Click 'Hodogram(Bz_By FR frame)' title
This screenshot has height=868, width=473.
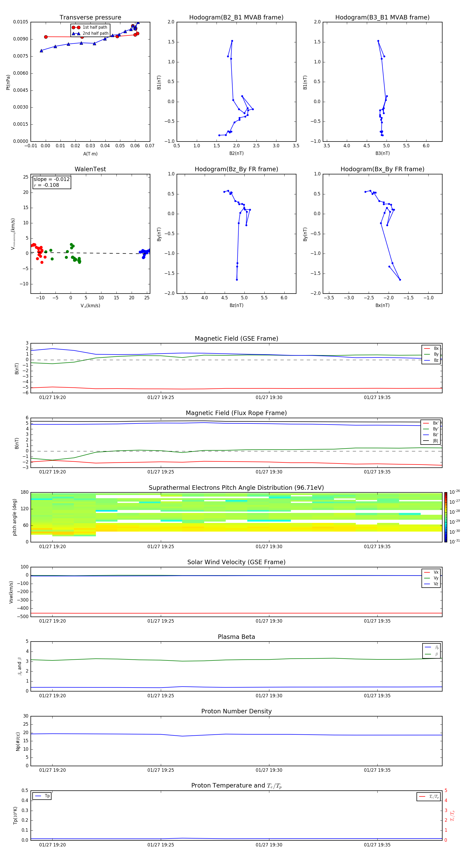(236, 169)
